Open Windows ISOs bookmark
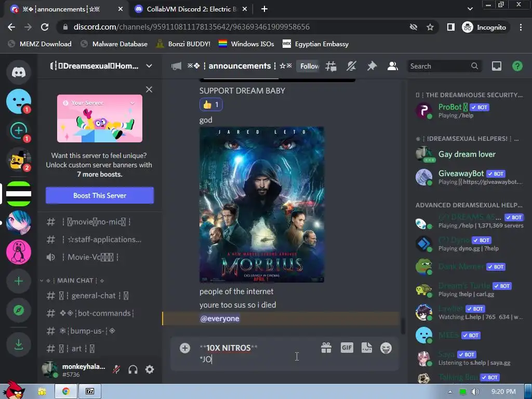The width and height of the screenshot is (532, 399). point(246,44)
